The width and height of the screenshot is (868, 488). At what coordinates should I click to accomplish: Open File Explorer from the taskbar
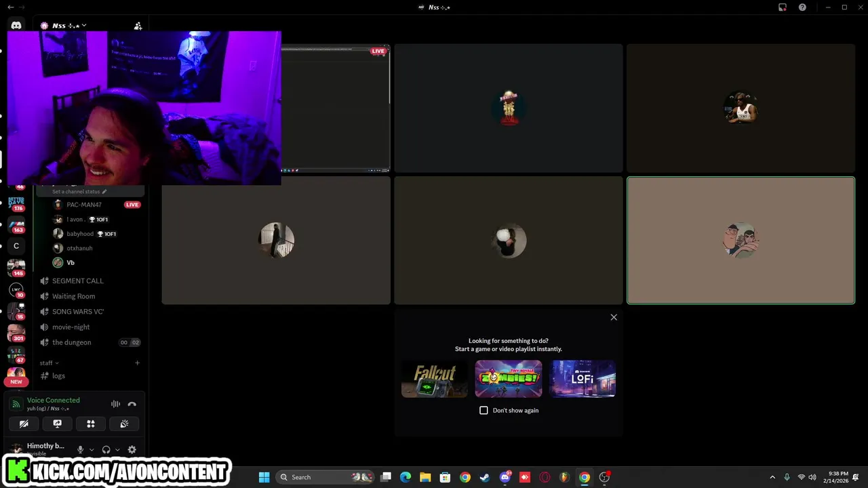point(425,477)
